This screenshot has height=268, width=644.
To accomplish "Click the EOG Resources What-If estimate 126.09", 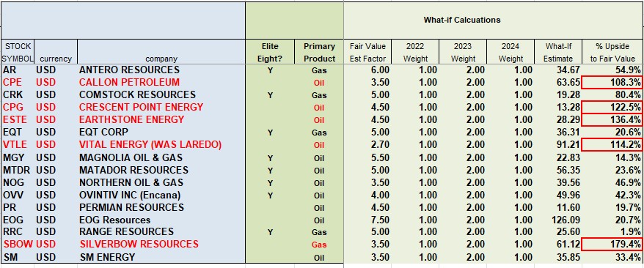I will tap(565, 220).
